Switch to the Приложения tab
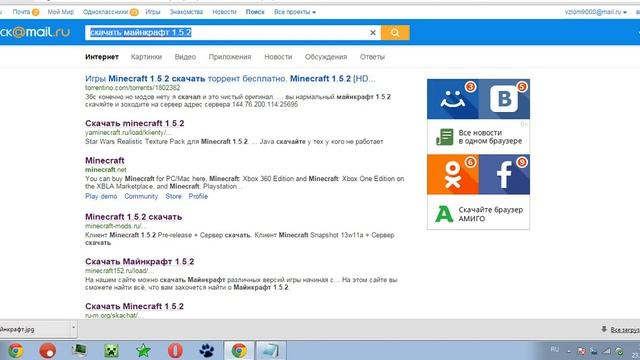The image size is (640, 360). point(230,57)
